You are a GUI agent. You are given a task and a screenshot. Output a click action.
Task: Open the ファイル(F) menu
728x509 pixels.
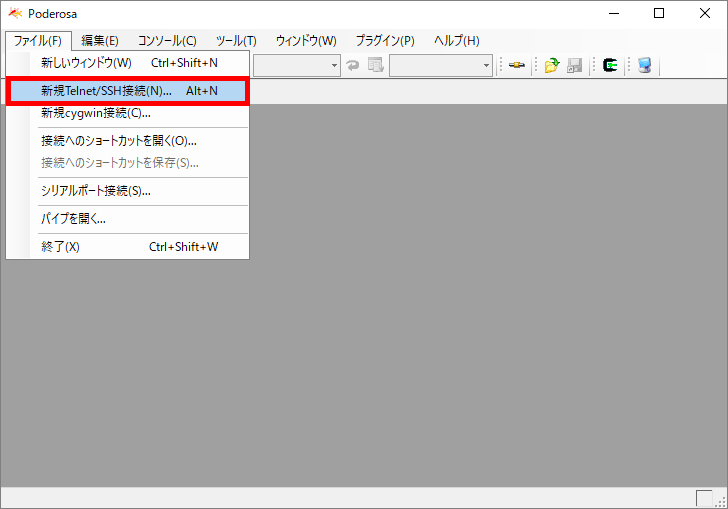click(x=38, y=41)
